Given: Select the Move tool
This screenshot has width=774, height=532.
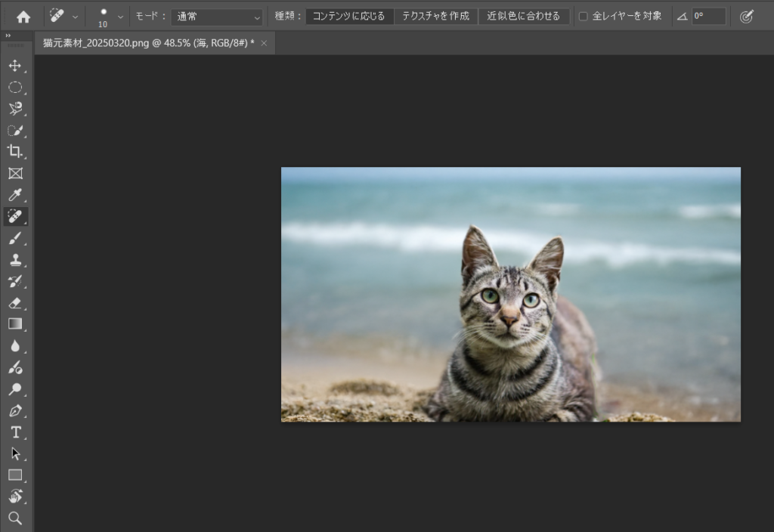Looking at the screenshot, I should coord(15,66).
